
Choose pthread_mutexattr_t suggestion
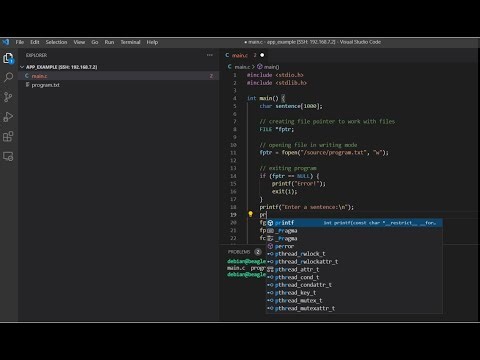(354, 308)
